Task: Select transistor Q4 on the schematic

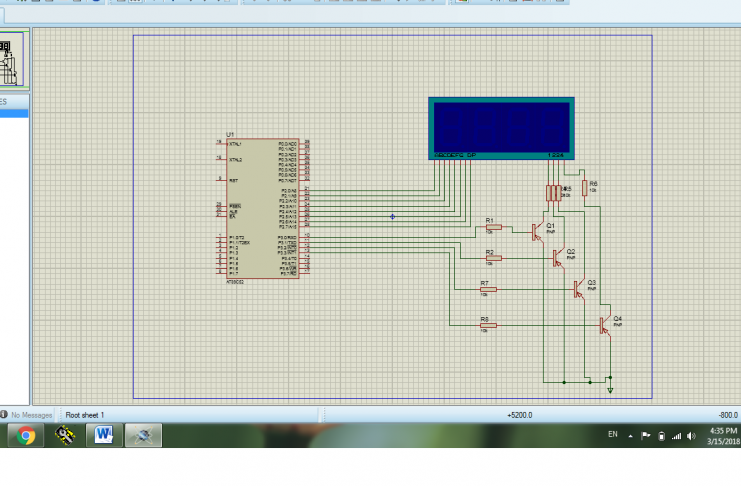Action: pos(604,325)
